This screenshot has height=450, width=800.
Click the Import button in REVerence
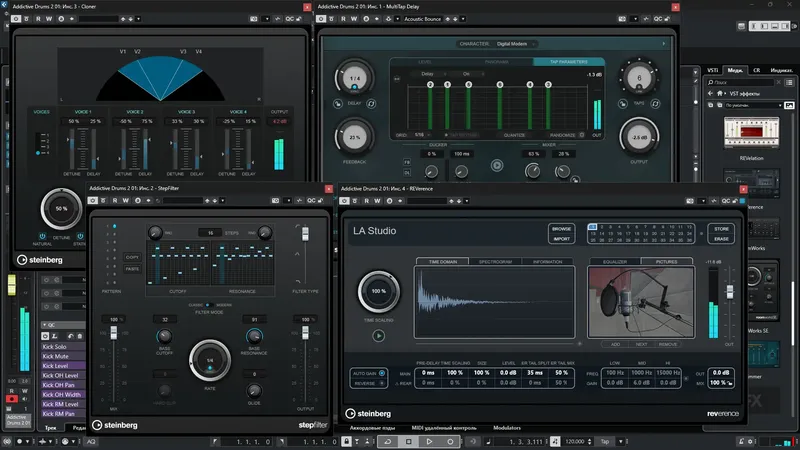561,239
